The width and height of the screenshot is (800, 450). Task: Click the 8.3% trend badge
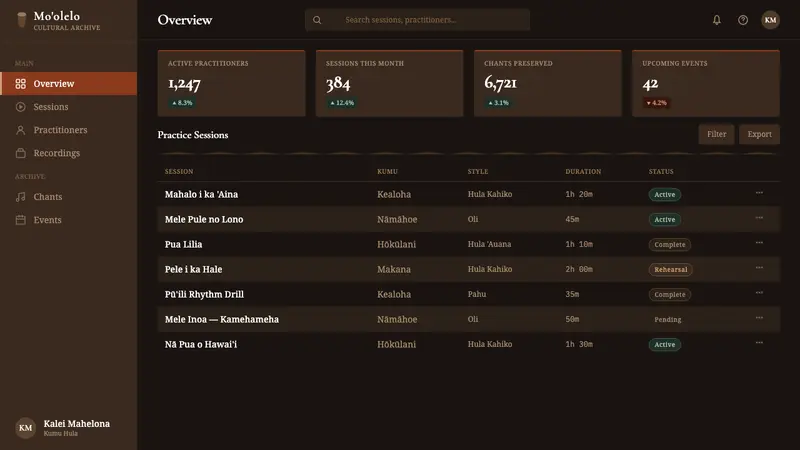[182, 103]
